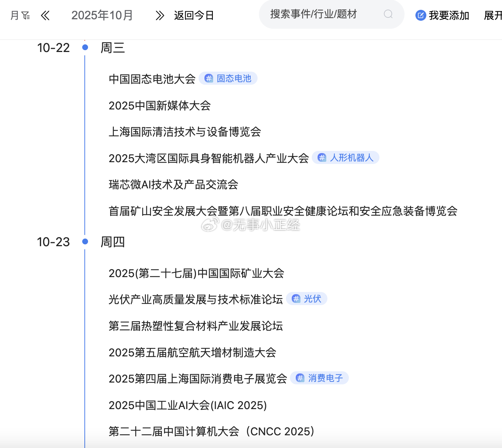Click the 10-23 date label
This screenshot has height=448, width=502.
53,242
